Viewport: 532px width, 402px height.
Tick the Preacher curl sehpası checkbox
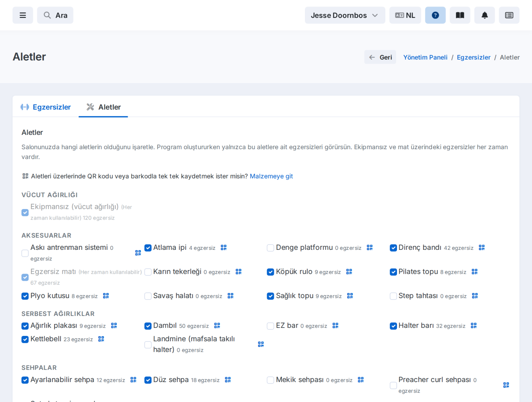point(393,385)
